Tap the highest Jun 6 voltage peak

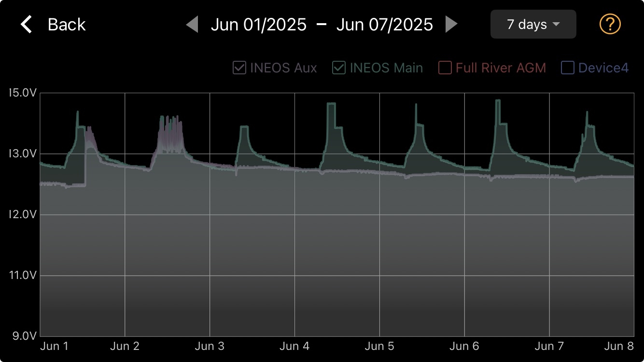click(498, 101)
